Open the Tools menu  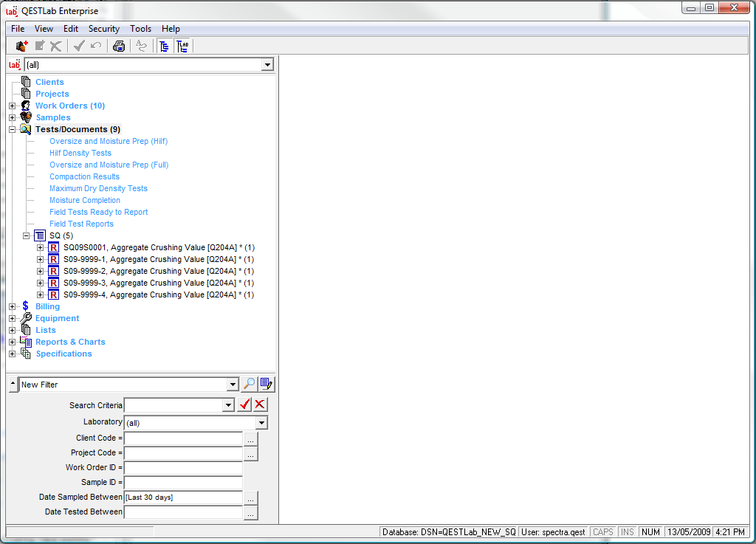pos(140,29)
